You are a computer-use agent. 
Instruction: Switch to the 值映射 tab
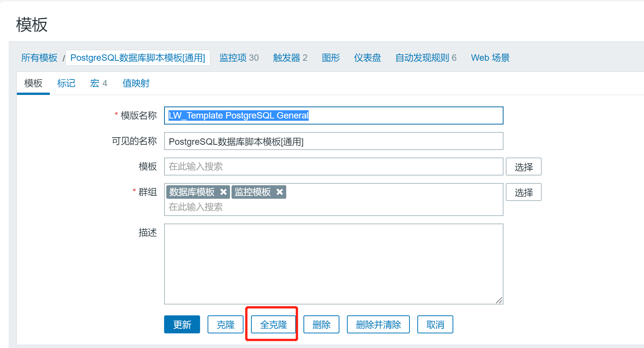point(136,83)
